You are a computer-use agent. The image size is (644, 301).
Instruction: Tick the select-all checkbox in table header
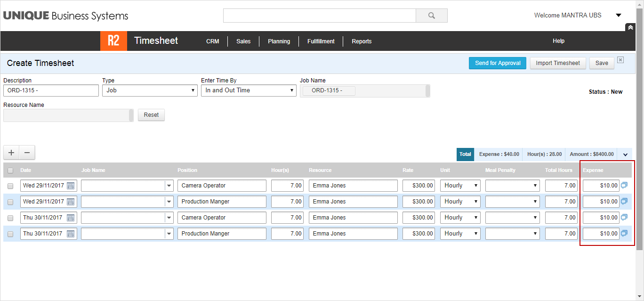pyautogui.click(x=10, y=171)
